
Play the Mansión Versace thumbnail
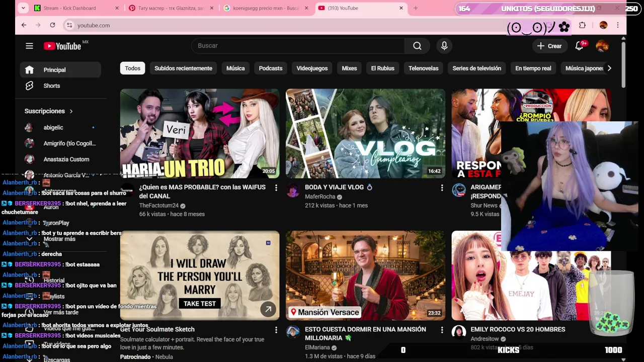coord(365,276)
